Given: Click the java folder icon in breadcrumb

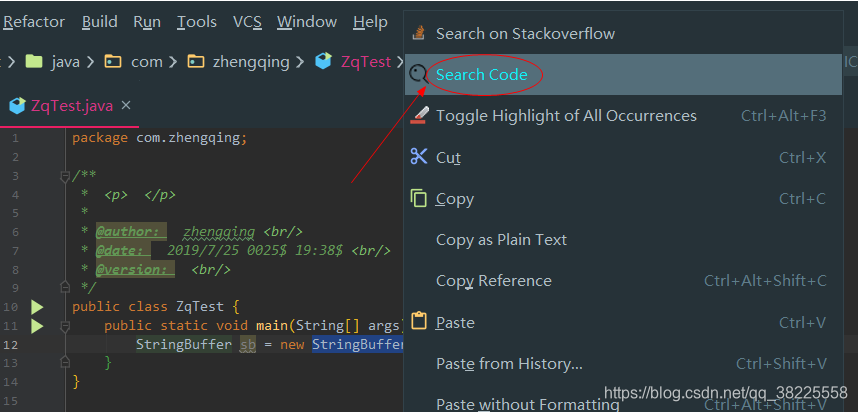Looking at the screenshot, I should tap(34, 61).
